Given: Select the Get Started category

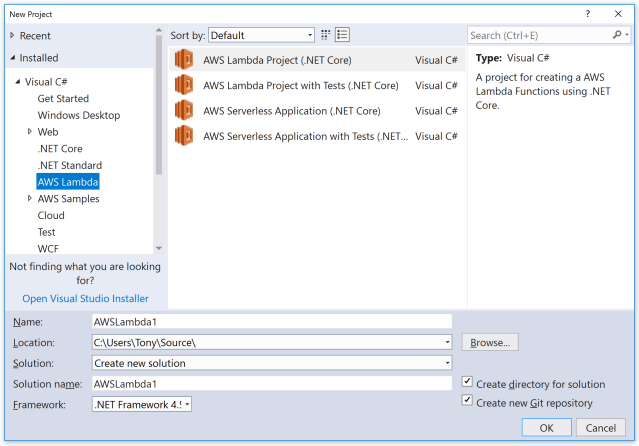Looking at the screenshot, I should pos(63,99).
